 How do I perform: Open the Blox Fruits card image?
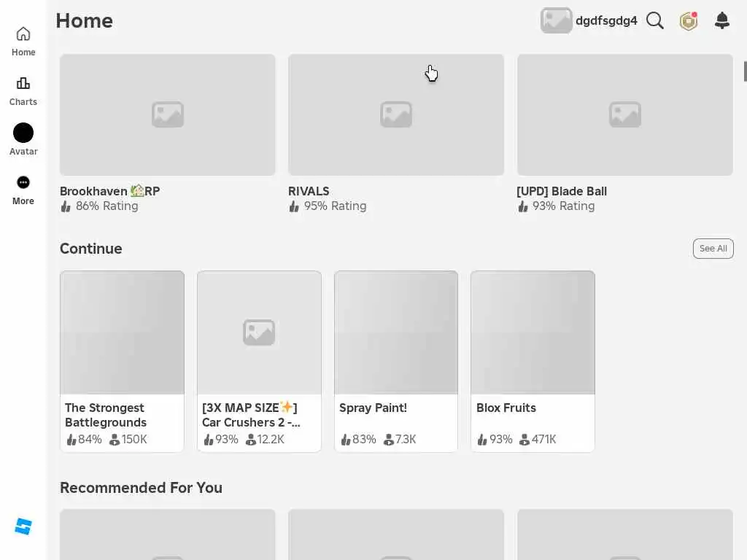tap(533, 332)
